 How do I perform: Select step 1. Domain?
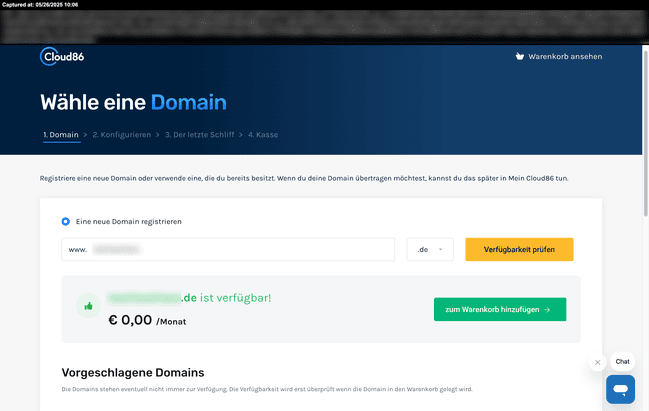point(61,135)
